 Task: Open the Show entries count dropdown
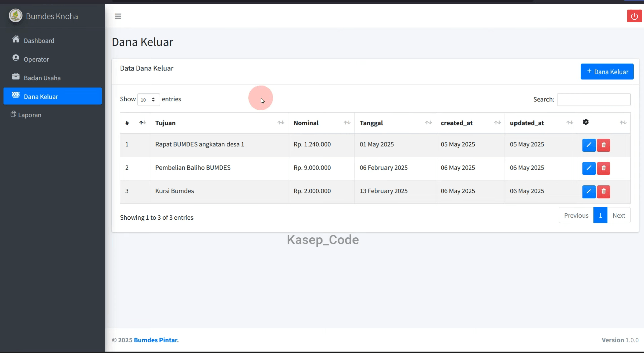(148, 99)
